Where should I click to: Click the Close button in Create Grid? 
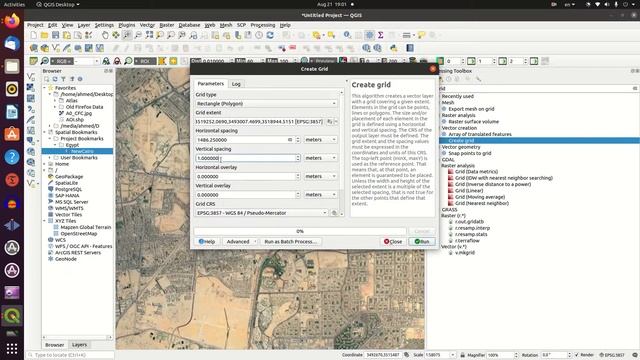point(393,242)
